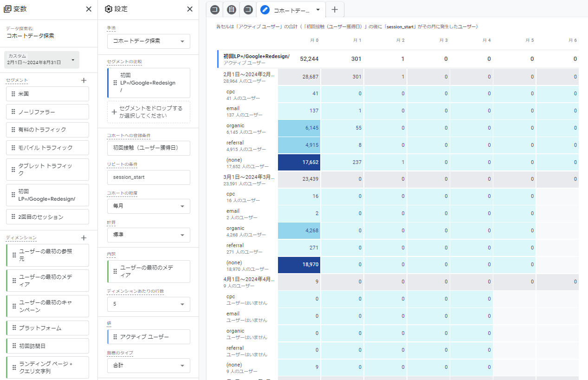
Task: Click the drag handle of 米国 segment
Action: 13,94
